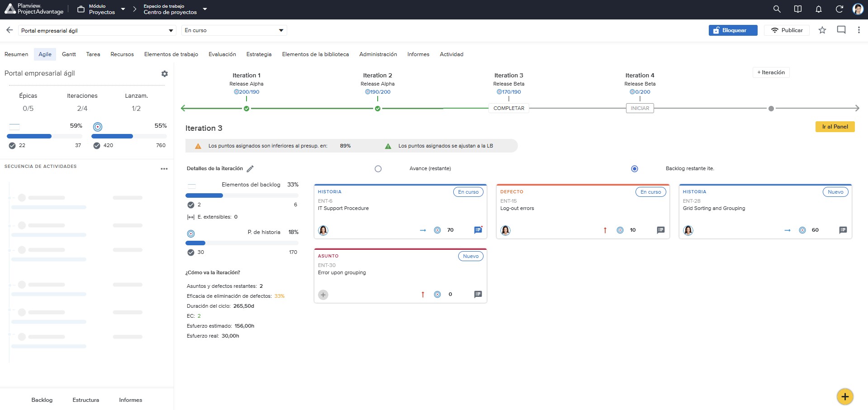
Task: Open the secuencia de actividades ellipsis menu
Action: pos(164,169)
